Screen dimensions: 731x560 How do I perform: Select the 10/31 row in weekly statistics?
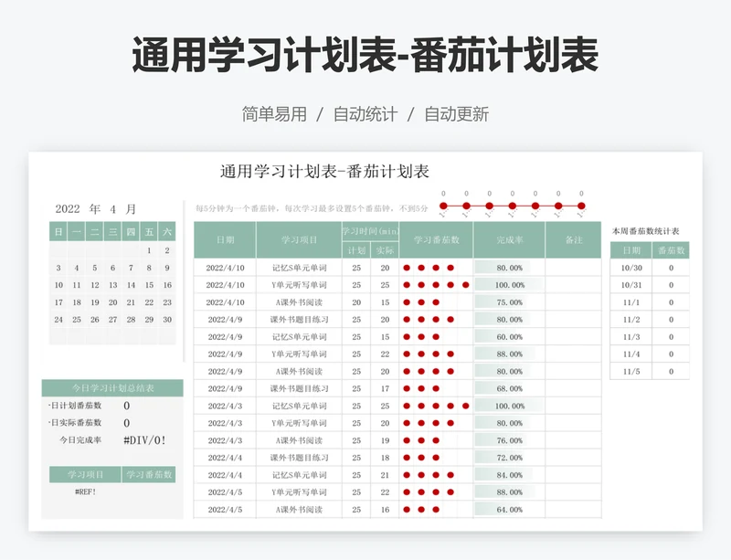[x=650, y=285]
